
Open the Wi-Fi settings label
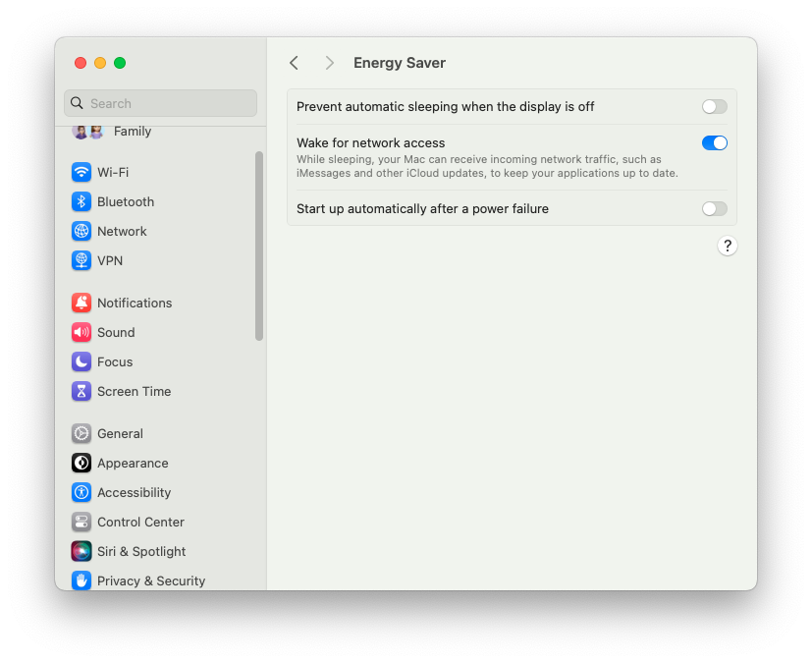tap(113, 172)
